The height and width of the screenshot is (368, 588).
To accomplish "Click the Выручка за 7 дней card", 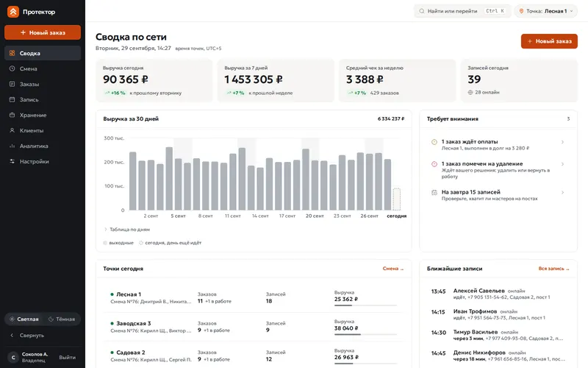I will coord(276,80).
